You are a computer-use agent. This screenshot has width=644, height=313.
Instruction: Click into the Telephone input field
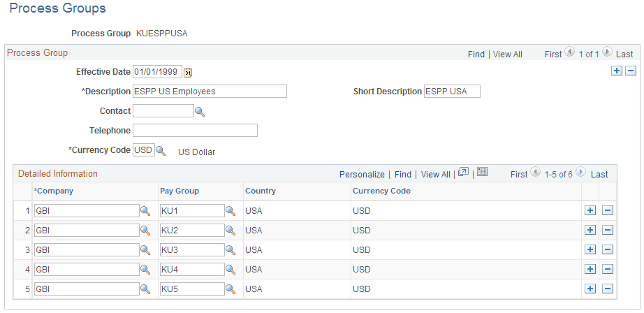[x=195, y=131]
